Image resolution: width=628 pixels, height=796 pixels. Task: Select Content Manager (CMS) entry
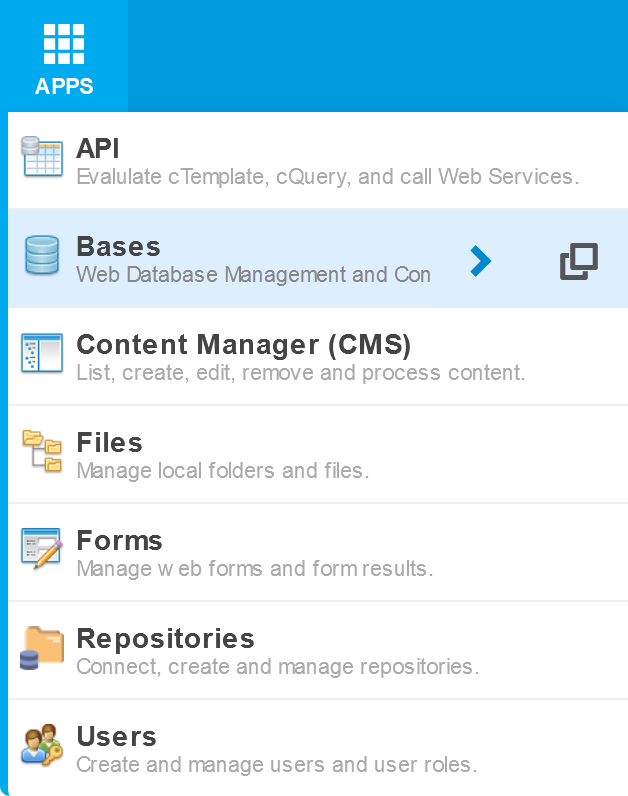pos(243,345)
